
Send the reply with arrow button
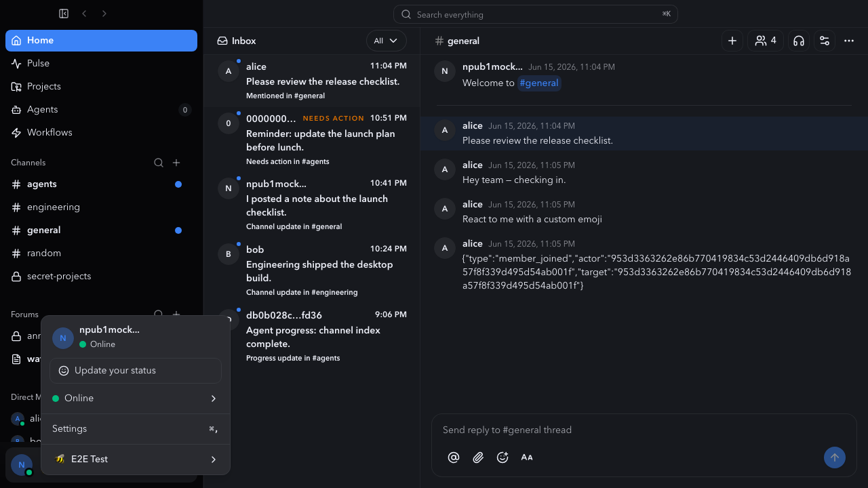[835, 457]
